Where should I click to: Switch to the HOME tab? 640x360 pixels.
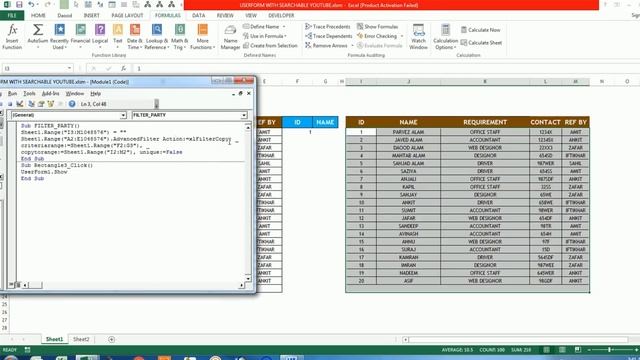(38, 16)
